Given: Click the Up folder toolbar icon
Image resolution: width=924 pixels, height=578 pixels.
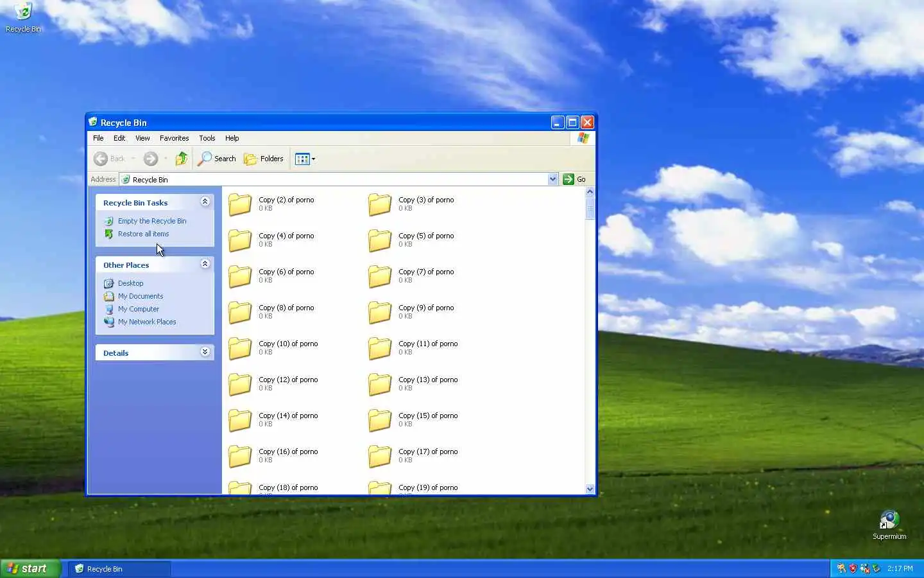Looking at the screenshot, I should tap(182, 159).
